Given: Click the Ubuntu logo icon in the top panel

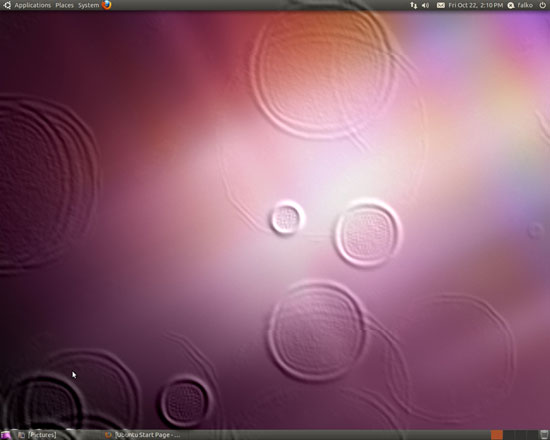Looking at the screenshot, I should point(7,5).
